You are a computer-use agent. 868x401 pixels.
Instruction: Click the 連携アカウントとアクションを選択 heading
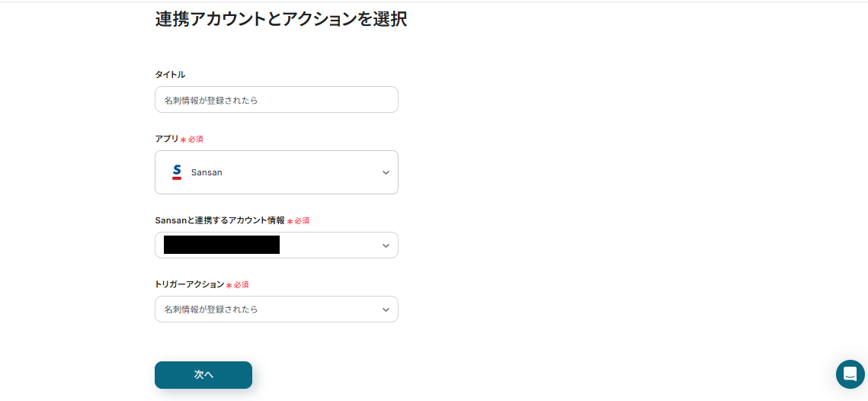[280, 20]
